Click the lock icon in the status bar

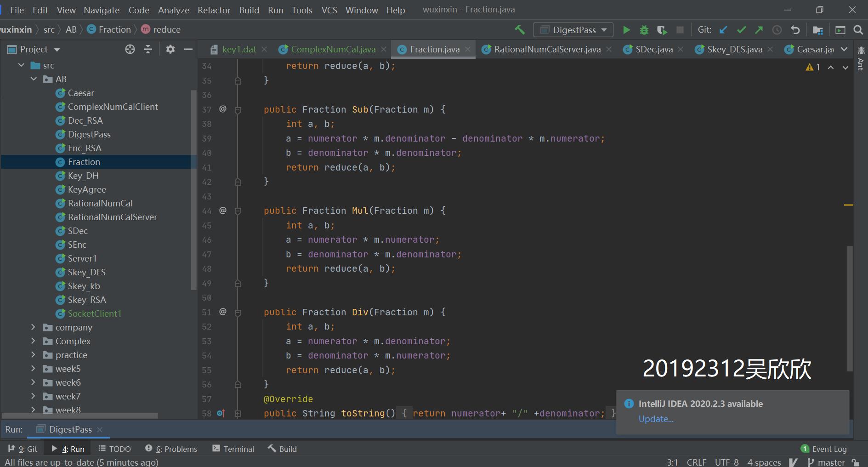855,462
